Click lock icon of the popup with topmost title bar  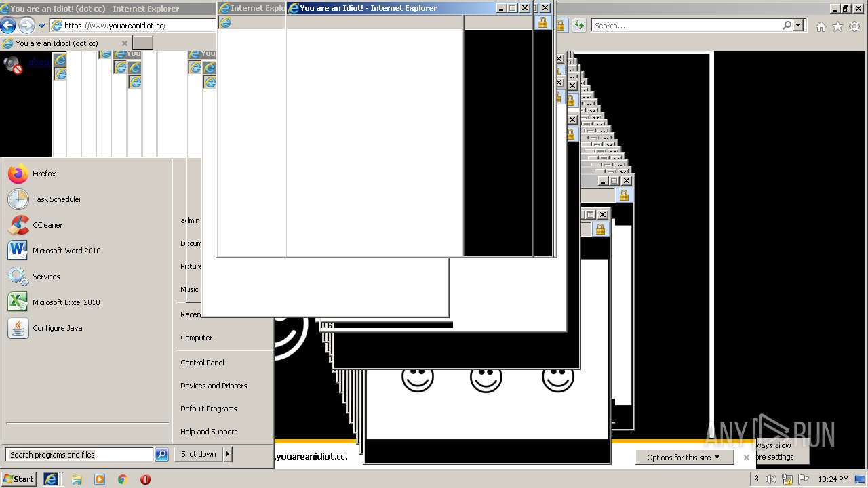click(542, 22)
